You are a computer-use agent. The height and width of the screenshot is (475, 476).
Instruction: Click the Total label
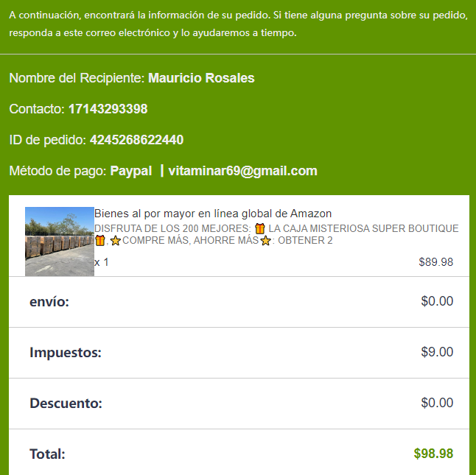[x=47, y=454]
